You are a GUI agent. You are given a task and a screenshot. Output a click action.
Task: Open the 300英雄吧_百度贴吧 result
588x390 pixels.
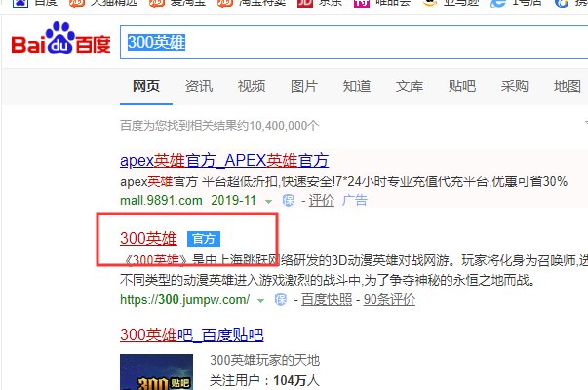(192, 334)
